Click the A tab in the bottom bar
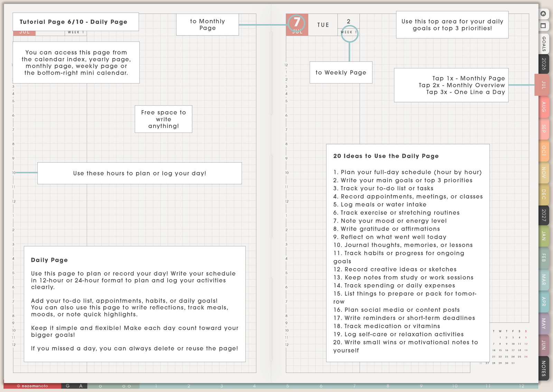Viewport: 553px width, 392px height. [81, 386]
